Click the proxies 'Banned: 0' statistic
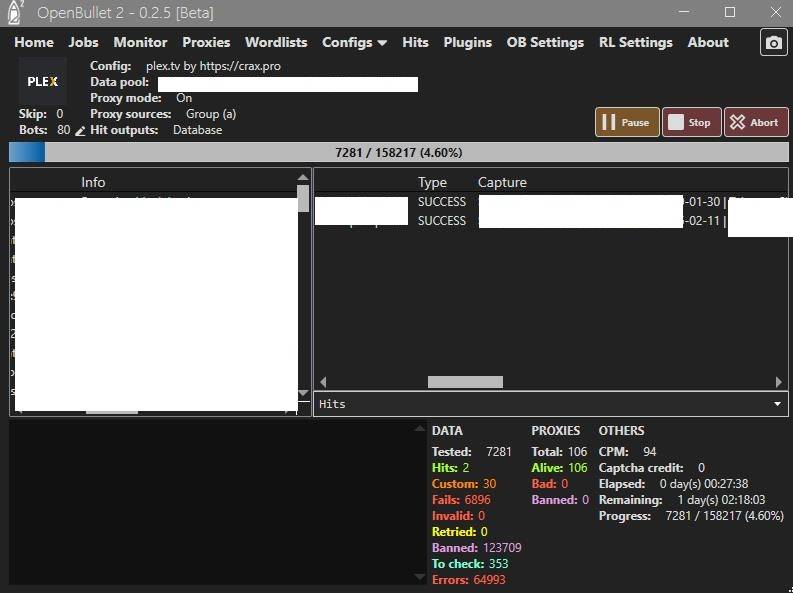The image size is (793, 593). pos(560,500)
